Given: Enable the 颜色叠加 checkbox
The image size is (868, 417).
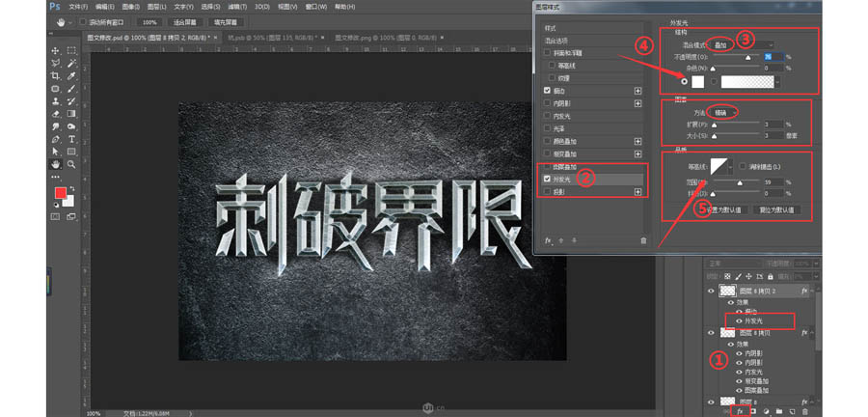Looking at the screenshot, I should click(548, 141).
